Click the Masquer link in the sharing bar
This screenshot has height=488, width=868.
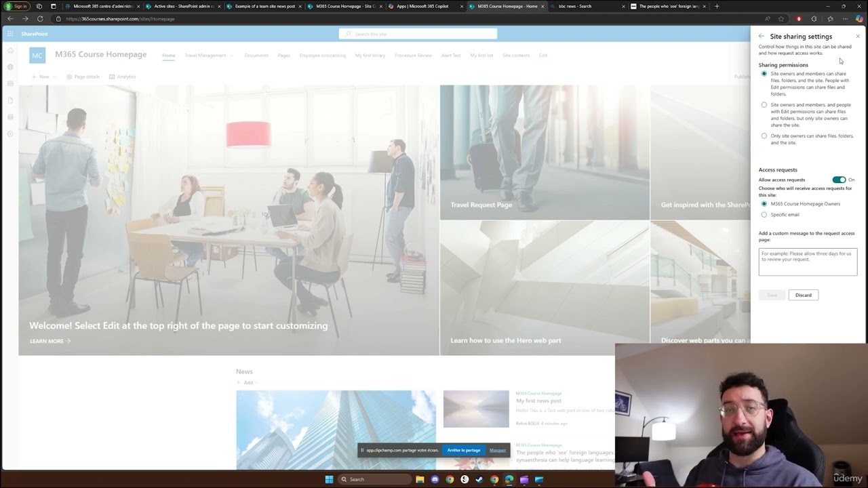[498, 450]
